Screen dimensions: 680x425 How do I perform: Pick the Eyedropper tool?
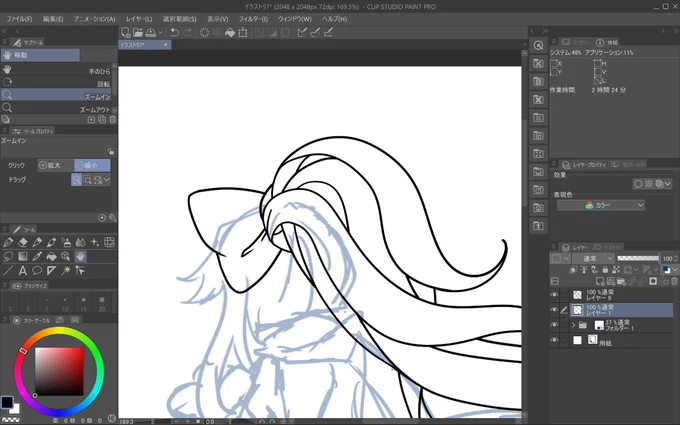37,257
